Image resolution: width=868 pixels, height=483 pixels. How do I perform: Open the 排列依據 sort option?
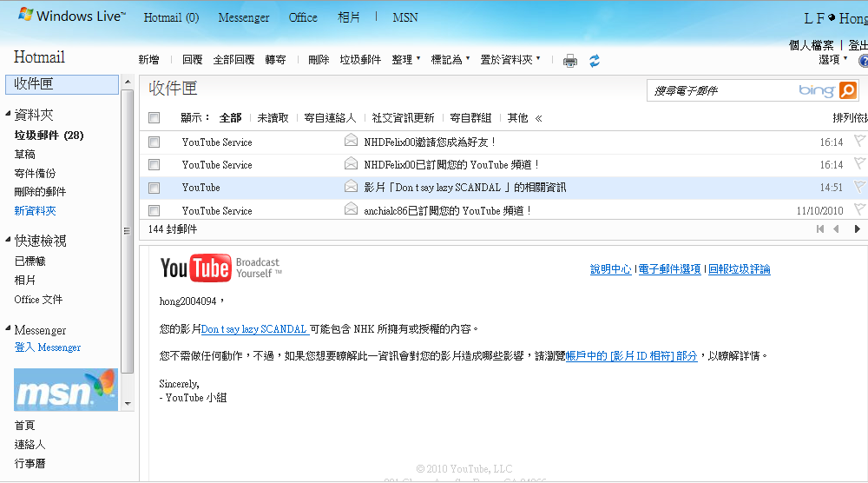(850, 118)
